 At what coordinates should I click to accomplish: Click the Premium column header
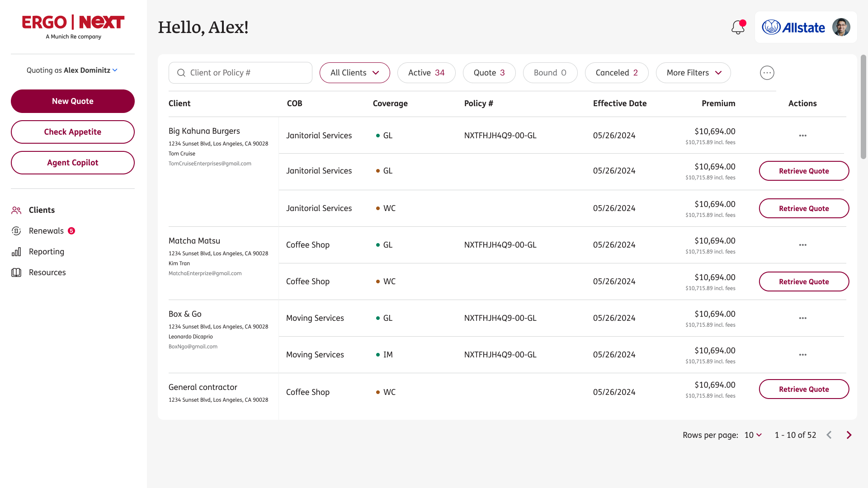click(718, 103)
